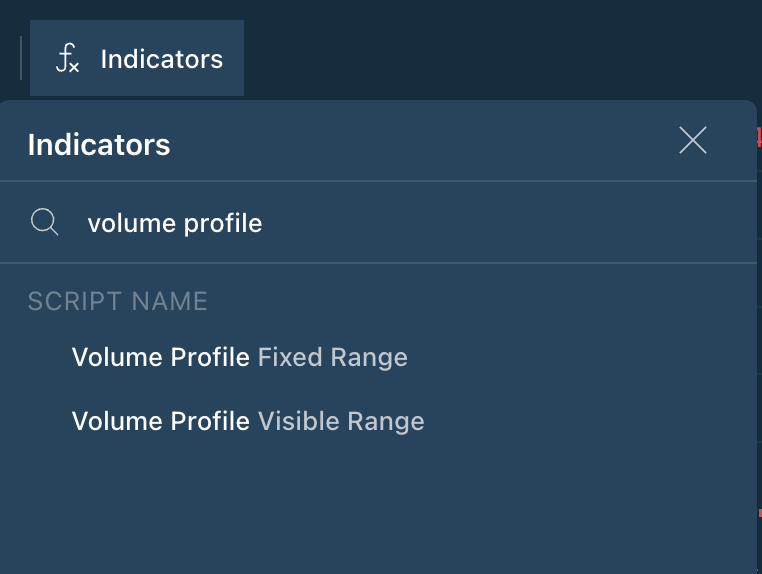
Task: Click the dark chart area right of the Indicators button
Action: click(x=500, y=50)
